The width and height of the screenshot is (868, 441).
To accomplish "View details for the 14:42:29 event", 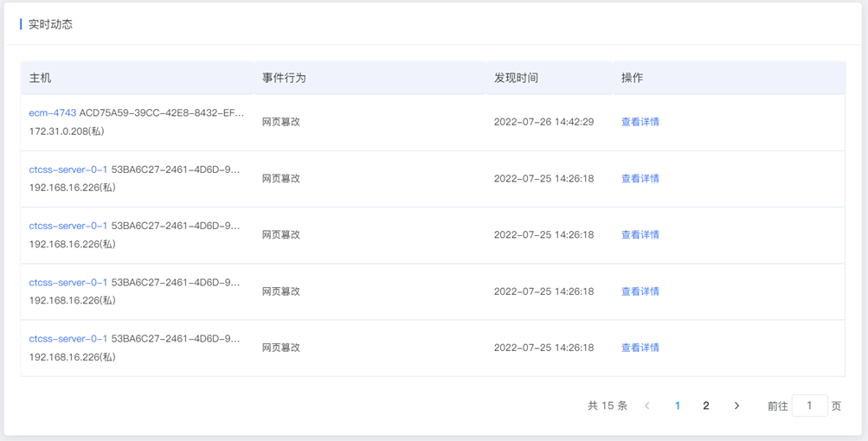I will point(640,122).
